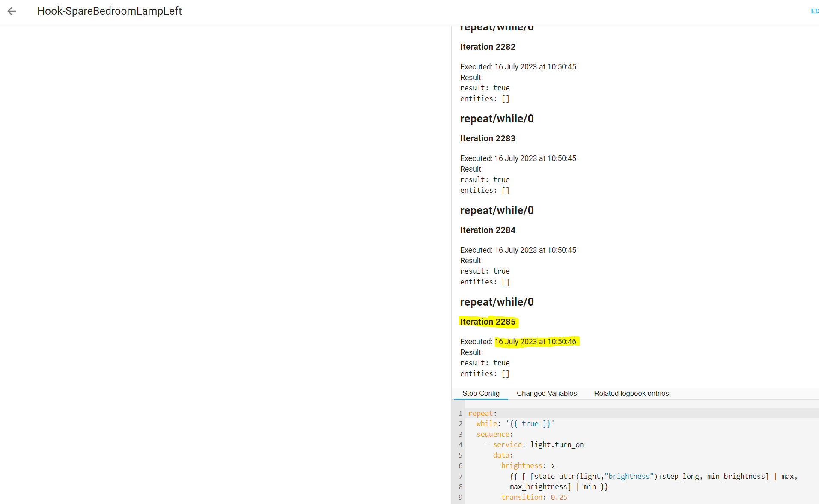Select the Step Config tab
The image size is (819, 504).
point(481,393)
